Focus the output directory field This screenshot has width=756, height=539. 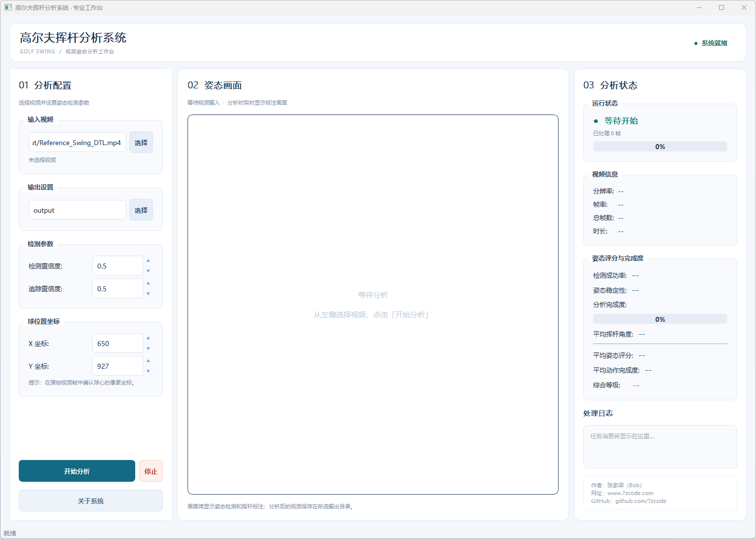pos(77,210)
